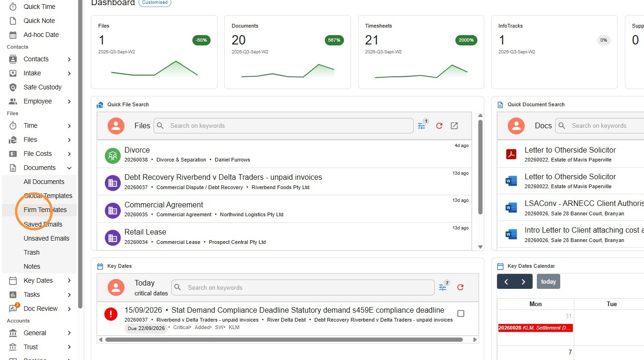Click the 20260028 KLM calendar event
Image resolution: width=644 pixels, height=360 pixels.
pos(535,328)
